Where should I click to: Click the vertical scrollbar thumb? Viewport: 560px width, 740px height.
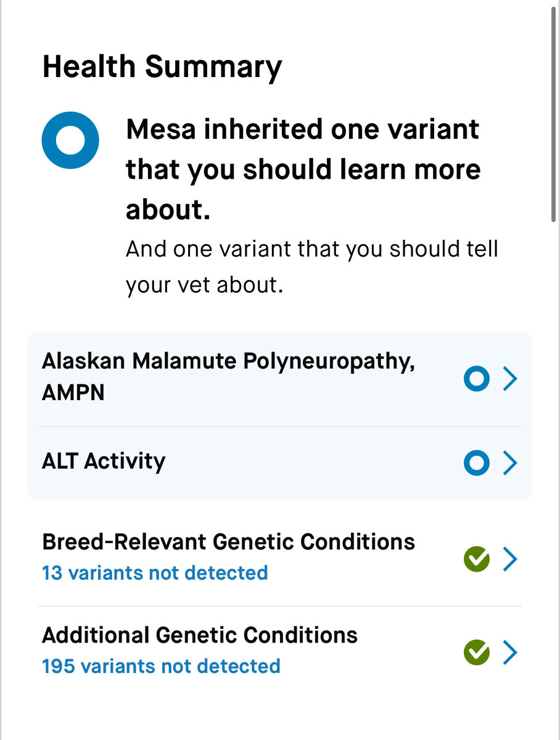coord(553,115)
